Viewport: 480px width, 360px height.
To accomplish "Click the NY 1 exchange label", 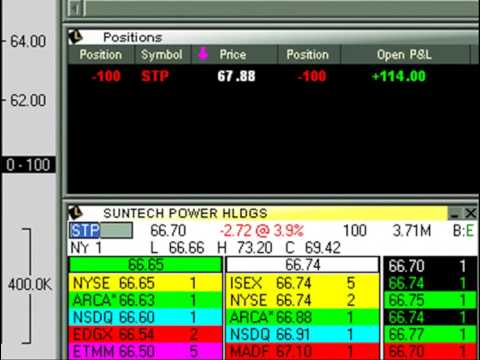I will (86, 248).
